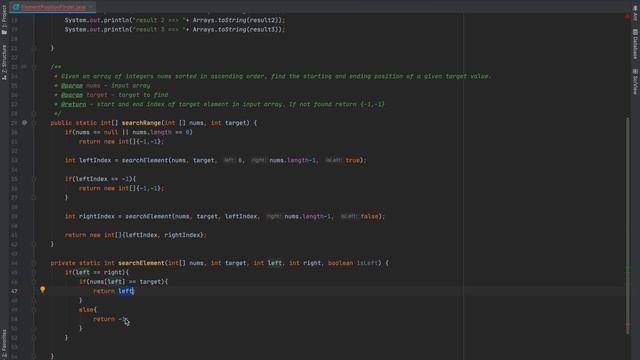This screenshot has width=640, height=360.
Task: Click 'Arrays.toString(result2)' in println
Action: (236, 20)
